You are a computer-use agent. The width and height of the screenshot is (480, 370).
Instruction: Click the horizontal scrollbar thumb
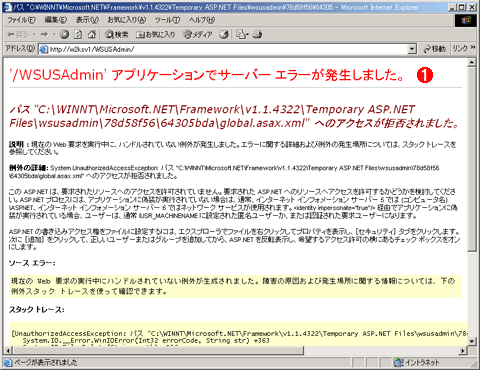pos(158,350)
